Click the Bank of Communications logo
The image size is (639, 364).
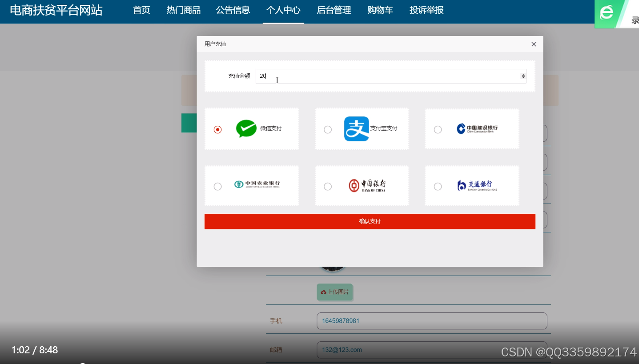pyautogui.click(x=477, y=185)
